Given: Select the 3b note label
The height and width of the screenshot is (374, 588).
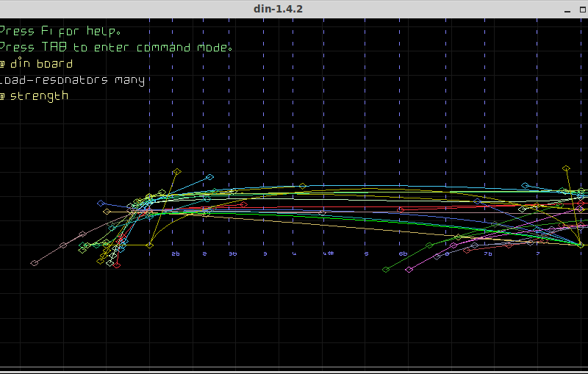Looking at the screenshot, I should [x=232, y=253].
